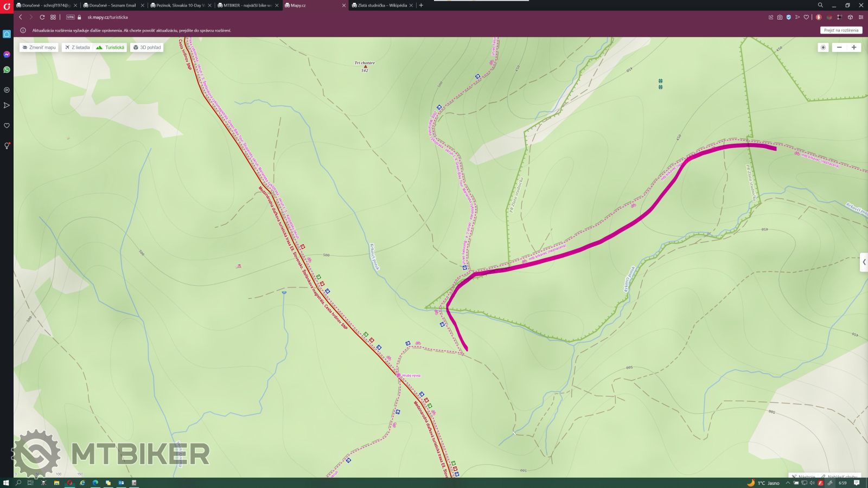Click the VPN badge in address bar
This screenshot has width=868, height=488.
pos(70,17)
